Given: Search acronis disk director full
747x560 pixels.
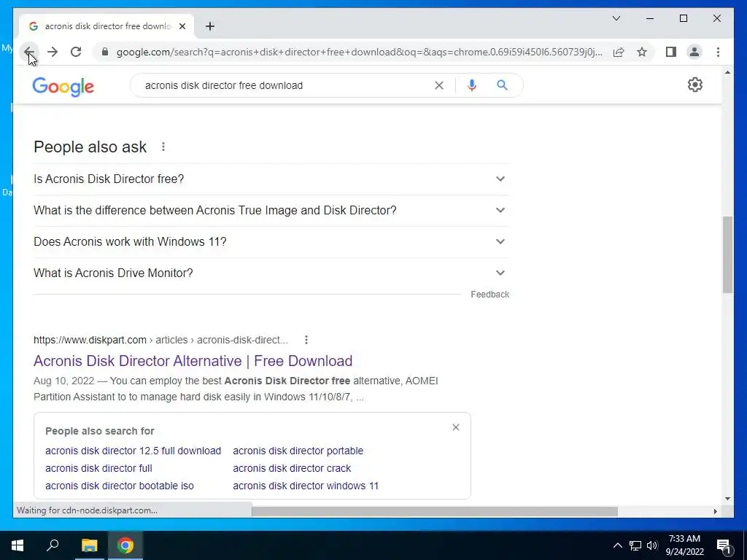Looking at the screenshot, I should point(98,468).
